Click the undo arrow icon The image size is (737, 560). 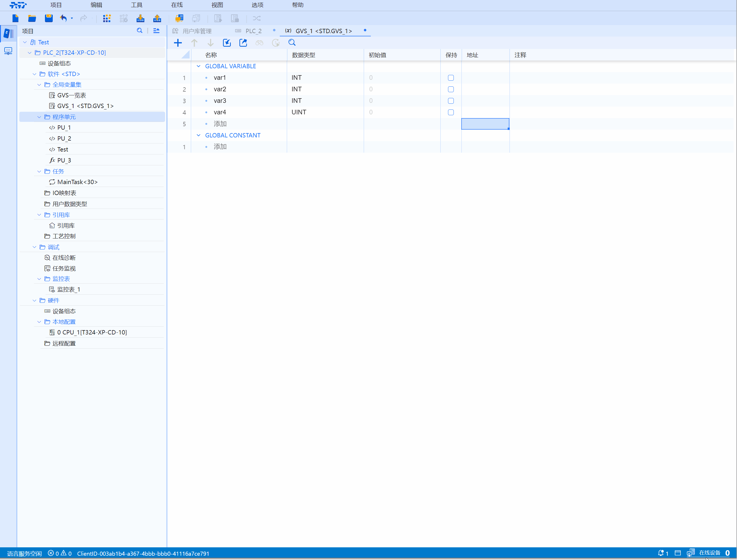tap(63, 18)
